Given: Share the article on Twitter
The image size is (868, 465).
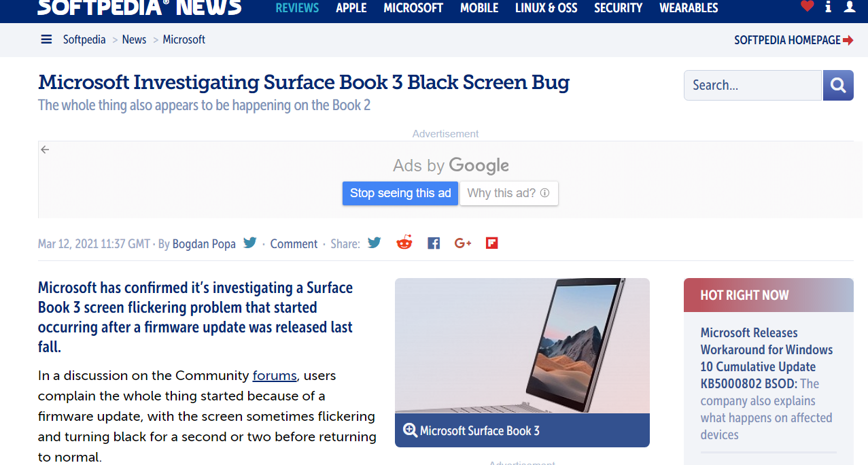Looking at the screenshot, I should tap(375, 243).
